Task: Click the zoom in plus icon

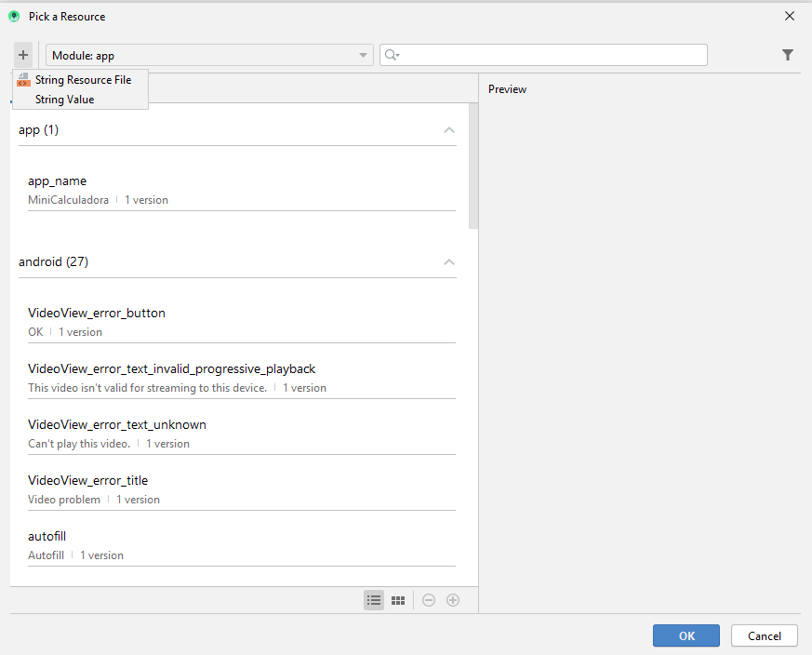Action: point(453,600)
